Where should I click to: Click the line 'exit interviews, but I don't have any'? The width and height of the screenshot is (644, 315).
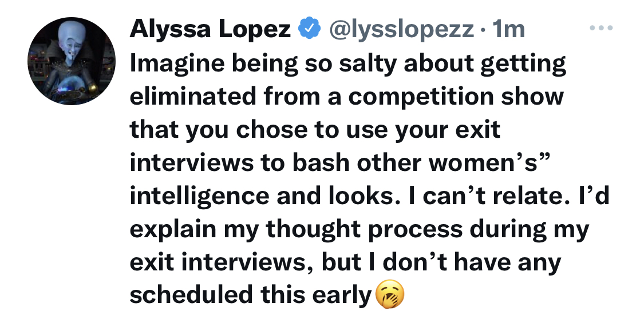(345, 262)
